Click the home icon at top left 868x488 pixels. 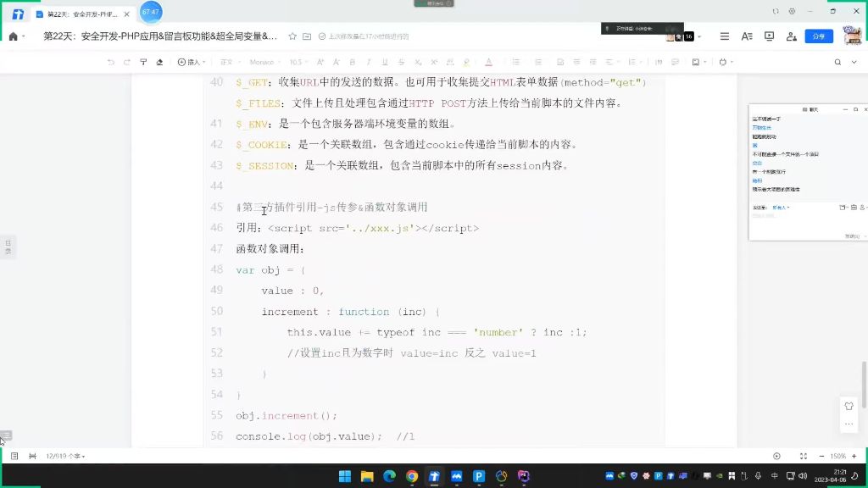click(x=14, y=36)
